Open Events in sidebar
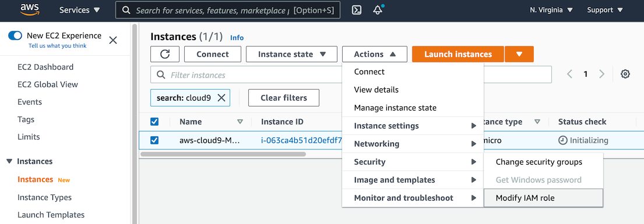 point(30,102)
